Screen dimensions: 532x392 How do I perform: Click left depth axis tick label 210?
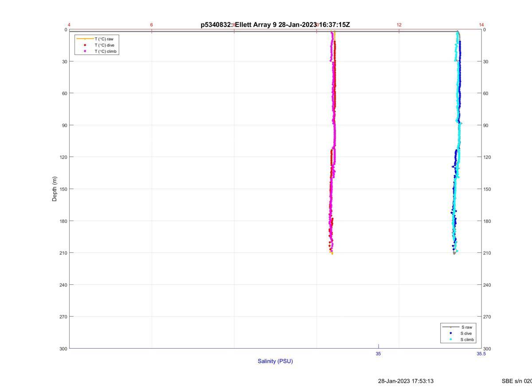click(x=63, y=253)
